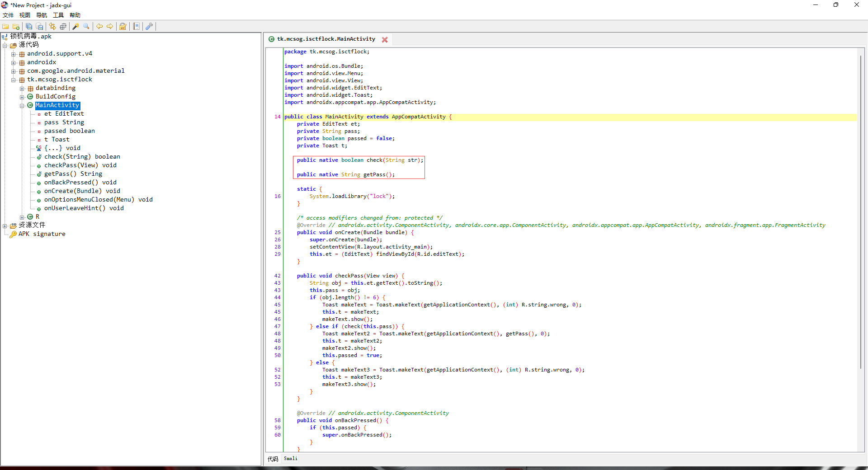Image resolution: width=868 pixels, height=470 pixels.
Task: Expand the android.support.v4 package
Action: [14, 54]
